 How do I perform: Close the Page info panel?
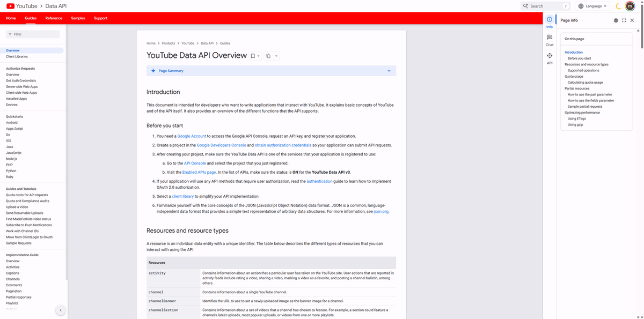tap(632, 20)
